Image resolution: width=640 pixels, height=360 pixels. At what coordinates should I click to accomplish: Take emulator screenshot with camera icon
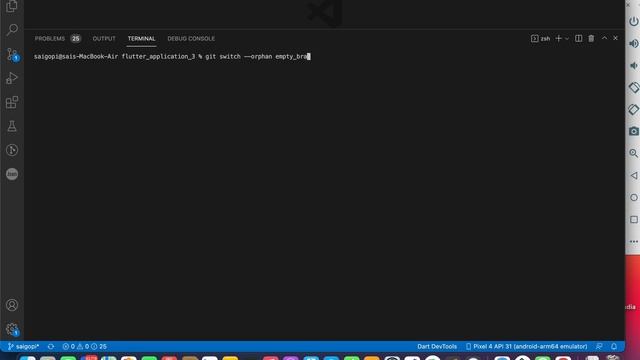(634, 131)
